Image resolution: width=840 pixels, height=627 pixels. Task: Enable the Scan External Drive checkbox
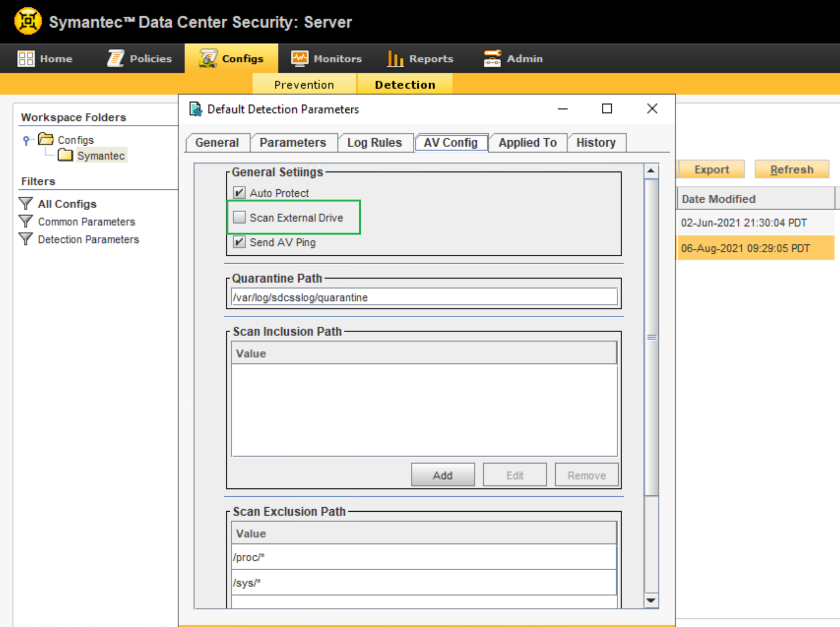(239, 217)
